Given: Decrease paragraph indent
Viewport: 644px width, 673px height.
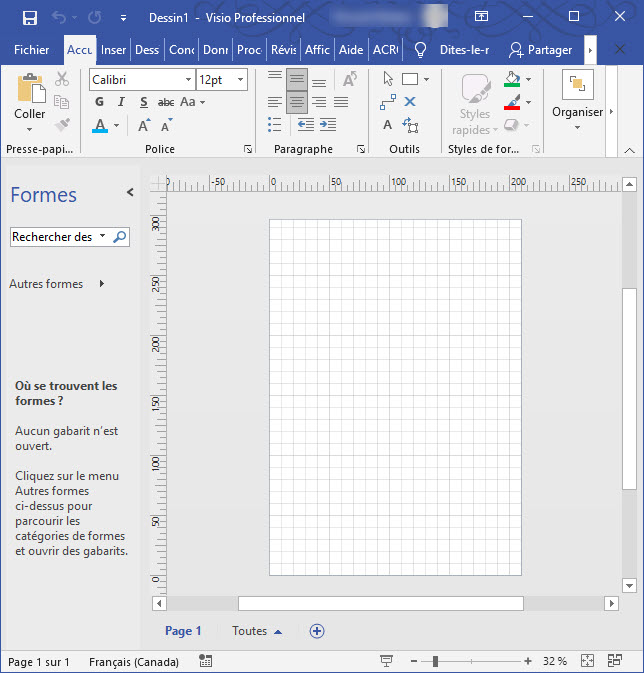Looking at the screenshot, I should 306,125.
